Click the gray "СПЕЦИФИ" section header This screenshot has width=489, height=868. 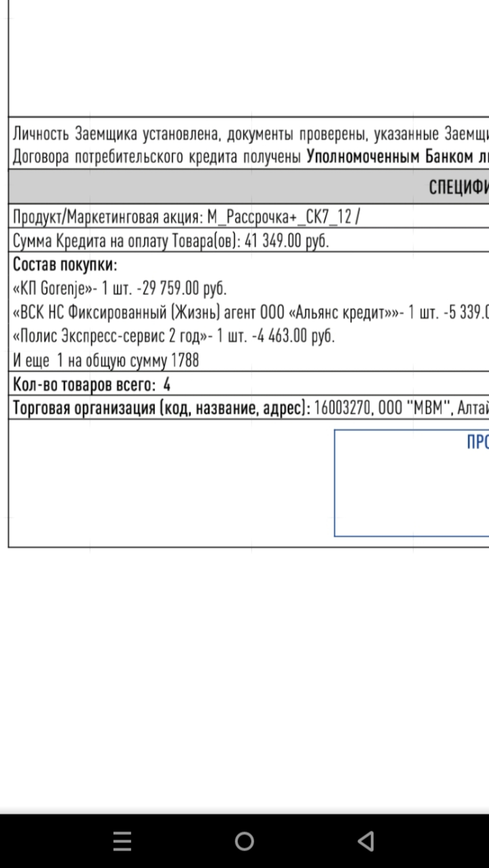249,187
